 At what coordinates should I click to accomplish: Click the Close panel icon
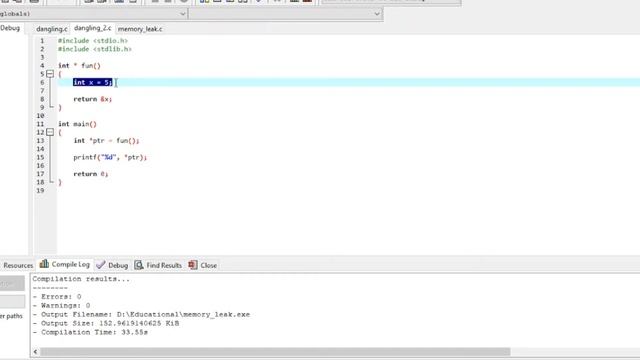[193, 265]
